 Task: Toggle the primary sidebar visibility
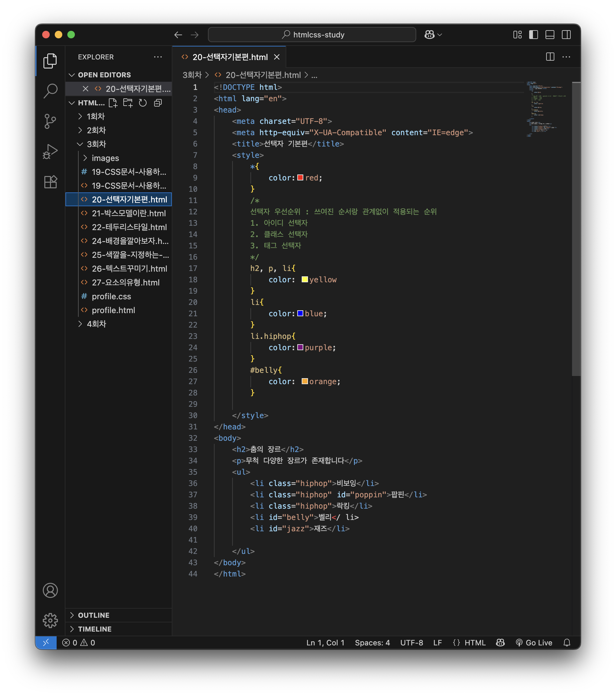pyautogui.click(x=533, y=35)
